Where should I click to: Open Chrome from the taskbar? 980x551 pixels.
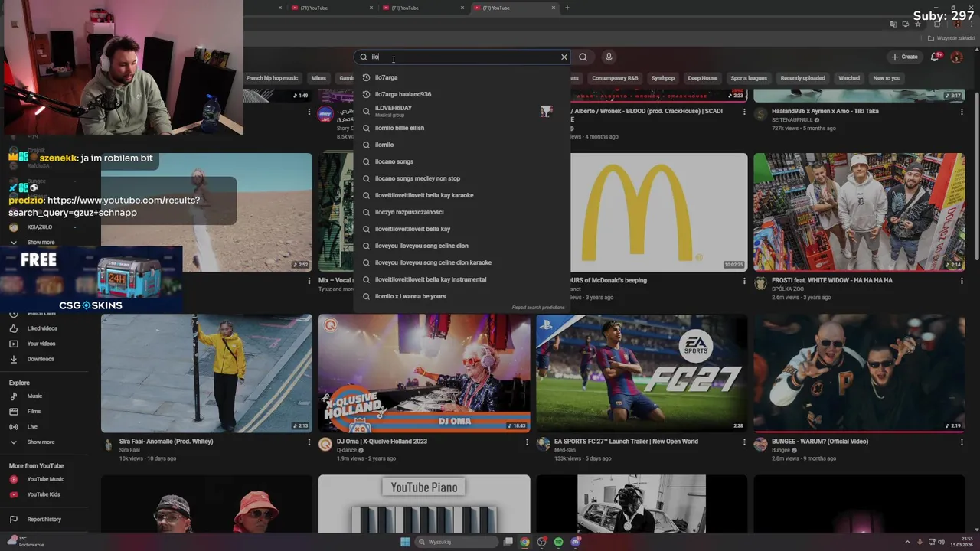pyautogui.click(x=524, y=542)
